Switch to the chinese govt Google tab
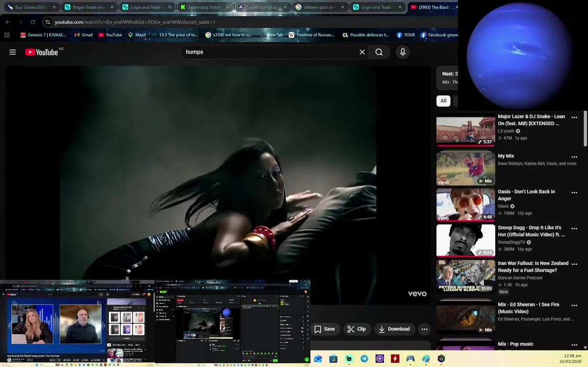 [x=320, y=7]
